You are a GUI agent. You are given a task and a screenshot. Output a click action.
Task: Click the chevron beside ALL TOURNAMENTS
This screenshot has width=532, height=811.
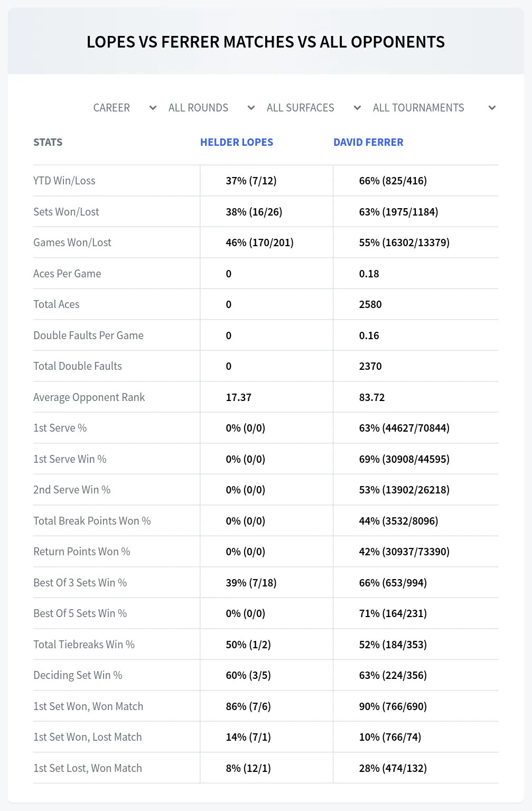pyautogui.click(x=492, y=108)
